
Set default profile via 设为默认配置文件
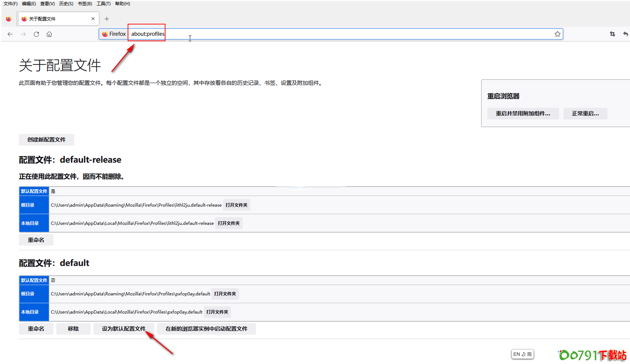124,329
